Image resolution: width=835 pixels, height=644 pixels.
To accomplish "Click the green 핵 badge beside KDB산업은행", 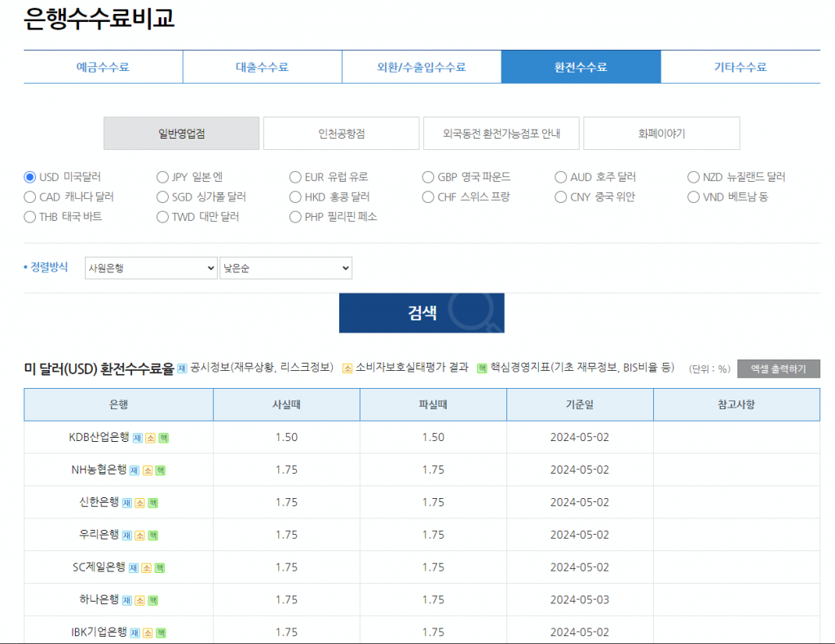I will (x=163, y=438).
